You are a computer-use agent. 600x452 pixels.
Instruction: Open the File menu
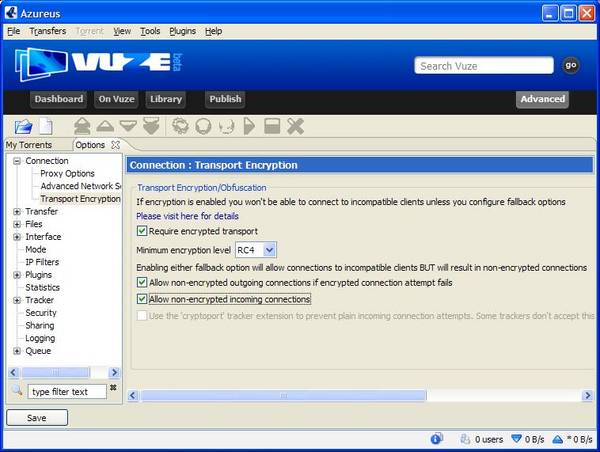(13, 31)
